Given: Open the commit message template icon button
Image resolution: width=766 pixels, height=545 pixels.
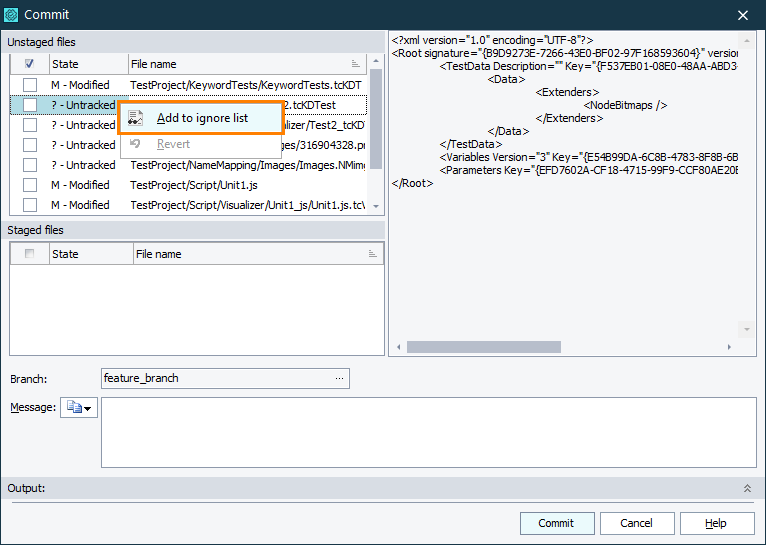Looking at the screenshot, I should pos(79,408).
